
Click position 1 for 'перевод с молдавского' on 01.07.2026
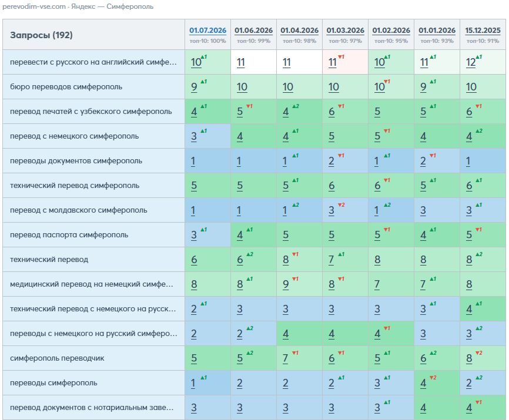pyautogui.click(x=193, y=210)
